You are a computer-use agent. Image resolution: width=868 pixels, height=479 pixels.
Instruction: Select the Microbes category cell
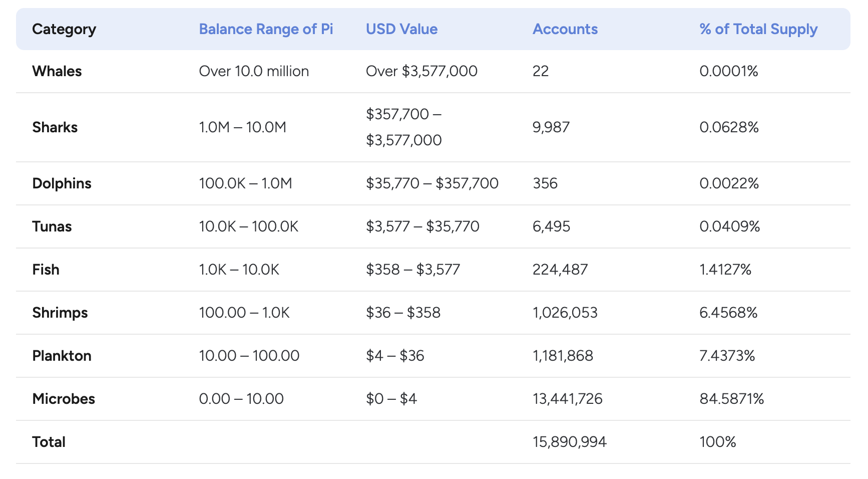coord(64,399)
